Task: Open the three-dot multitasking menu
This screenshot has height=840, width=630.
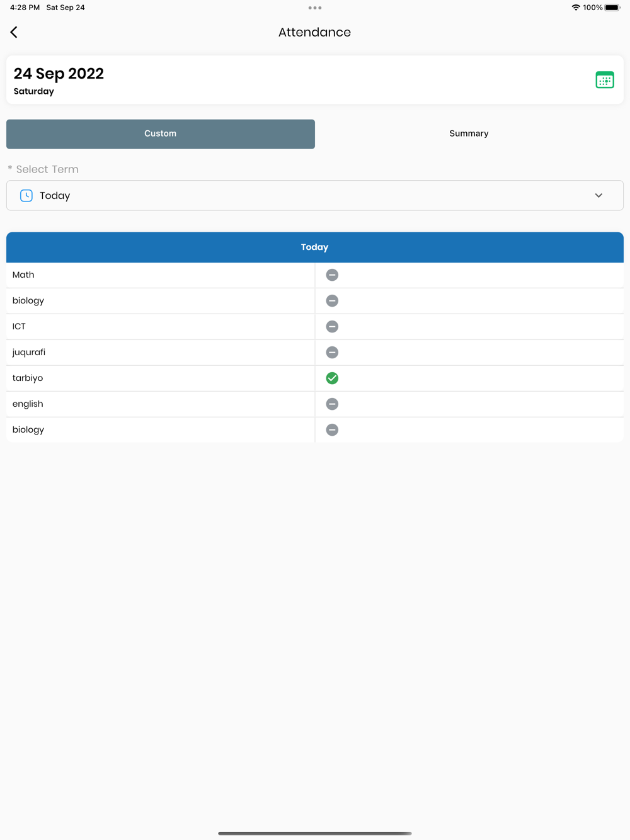Action: (315, 8)
